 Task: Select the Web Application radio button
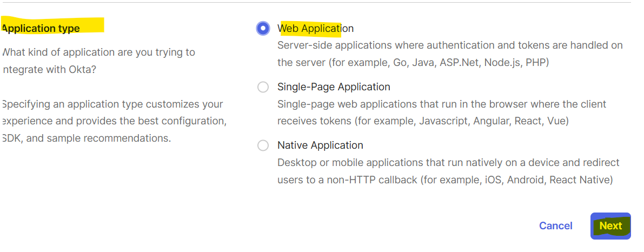pos(263,29)
